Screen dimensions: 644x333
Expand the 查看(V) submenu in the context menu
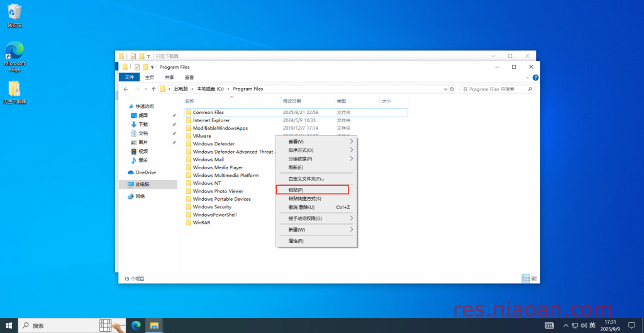[352, 141]
